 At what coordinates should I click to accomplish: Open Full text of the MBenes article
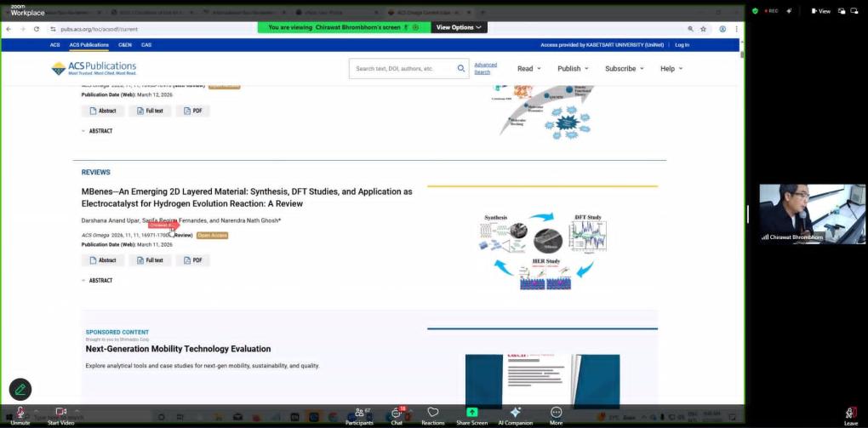pos(150,260)
